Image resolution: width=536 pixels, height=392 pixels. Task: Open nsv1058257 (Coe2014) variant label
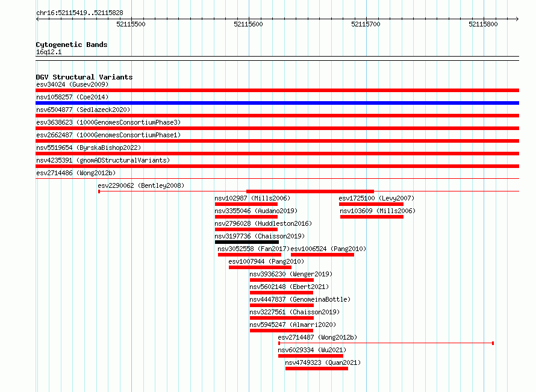tap(72, 97)
